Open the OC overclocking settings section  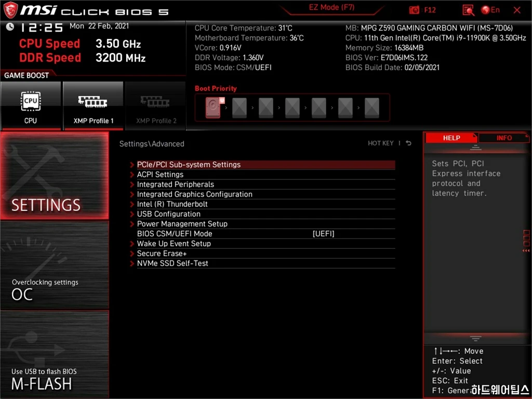click(x=55, y=265)
